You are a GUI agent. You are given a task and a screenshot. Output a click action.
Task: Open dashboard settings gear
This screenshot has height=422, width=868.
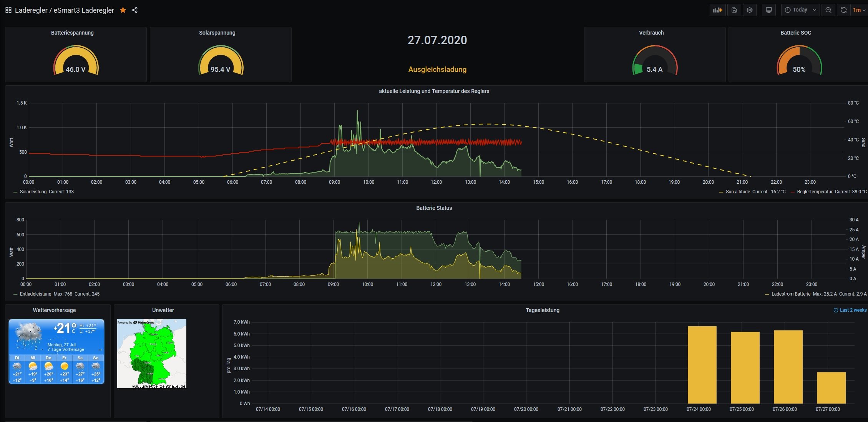[749, 10]
